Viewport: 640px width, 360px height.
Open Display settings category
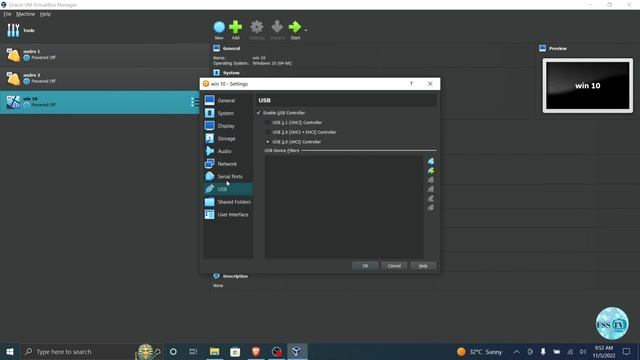click(228, 126)
